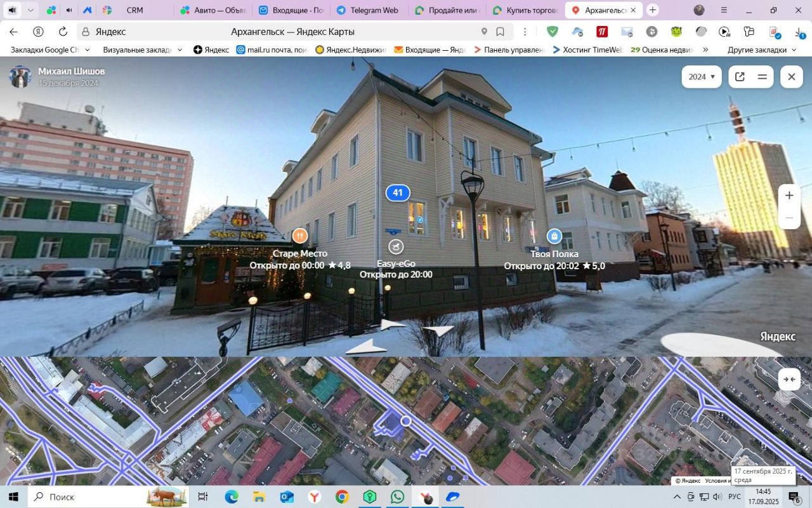The width and height of the screenshot is (812, 508).
Task: Open WhatsApp from the taskbar
Action: [397, 497]
